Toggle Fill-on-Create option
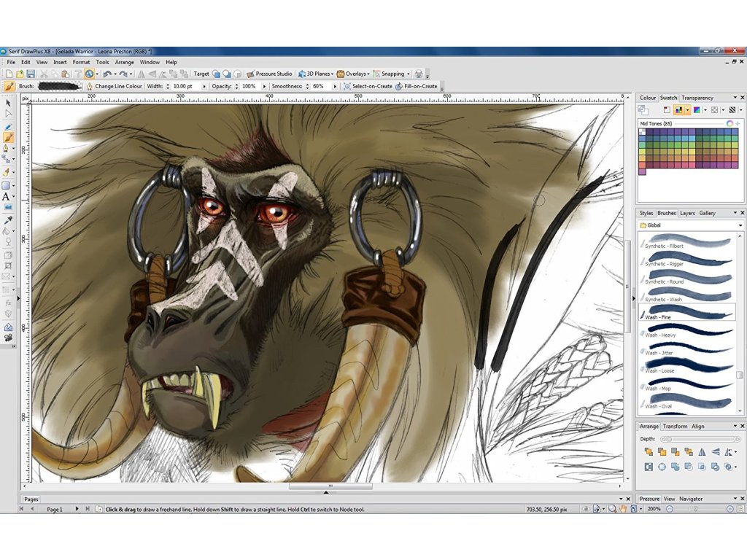The image size is (747, 560). (417, 86)
